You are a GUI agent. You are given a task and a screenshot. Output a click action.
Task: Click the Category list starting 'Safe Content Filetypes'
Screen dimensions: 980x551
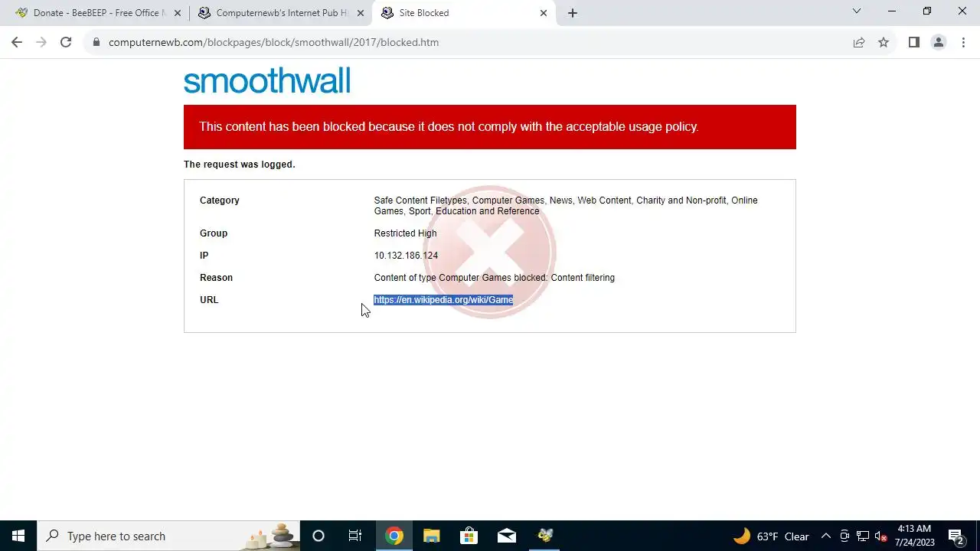tap(566, 206)
